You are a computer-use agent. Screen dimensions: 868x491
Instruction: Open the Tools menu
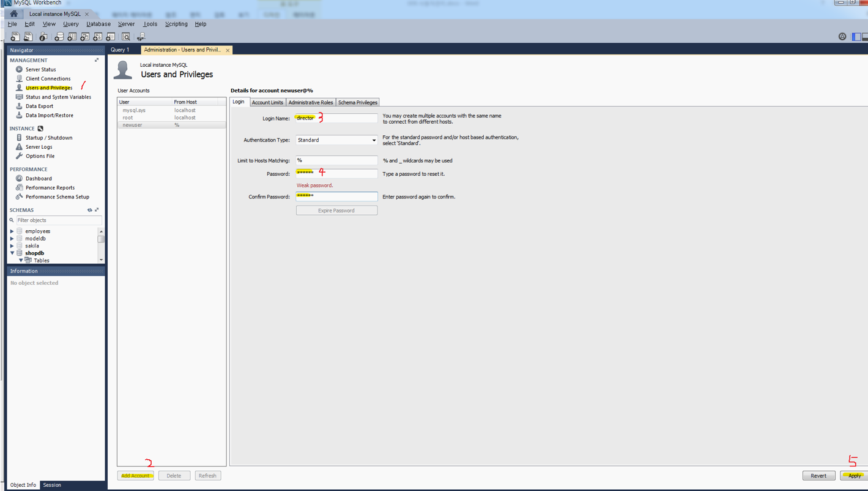(150, 24)
